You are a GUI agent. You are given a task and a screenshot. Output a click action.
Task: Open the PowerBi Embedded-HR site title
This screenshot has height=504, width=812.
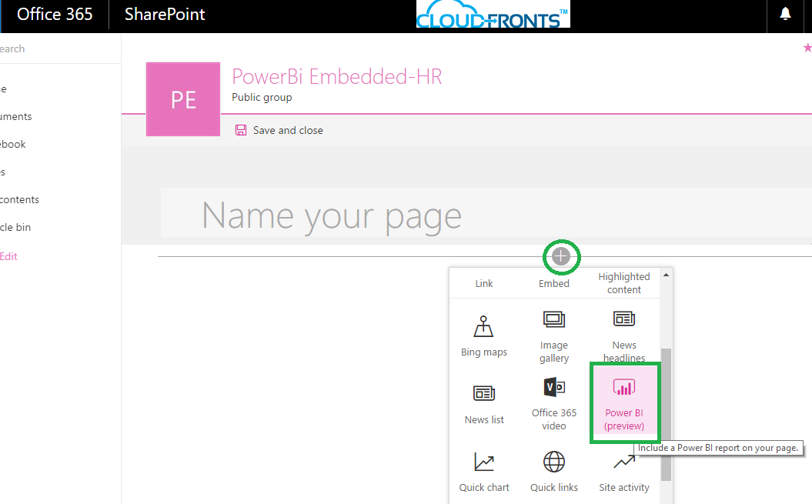[336, 77]
